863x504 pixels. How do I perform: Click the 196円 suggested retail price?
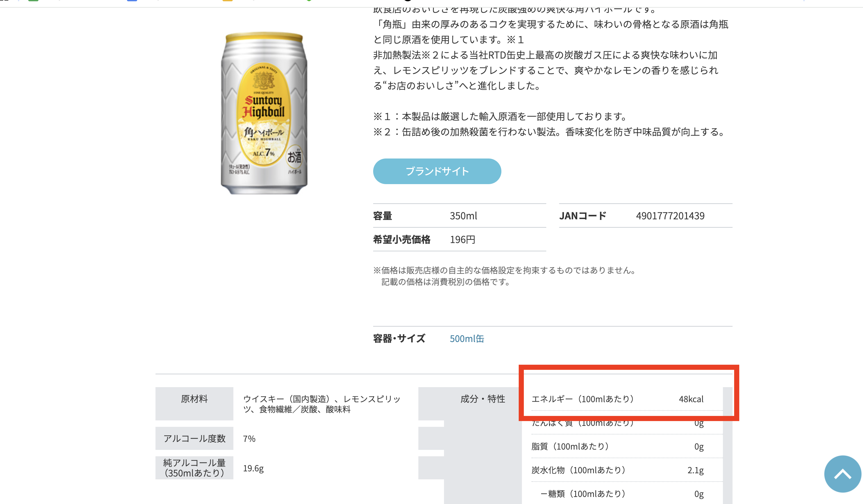(462, 240)
